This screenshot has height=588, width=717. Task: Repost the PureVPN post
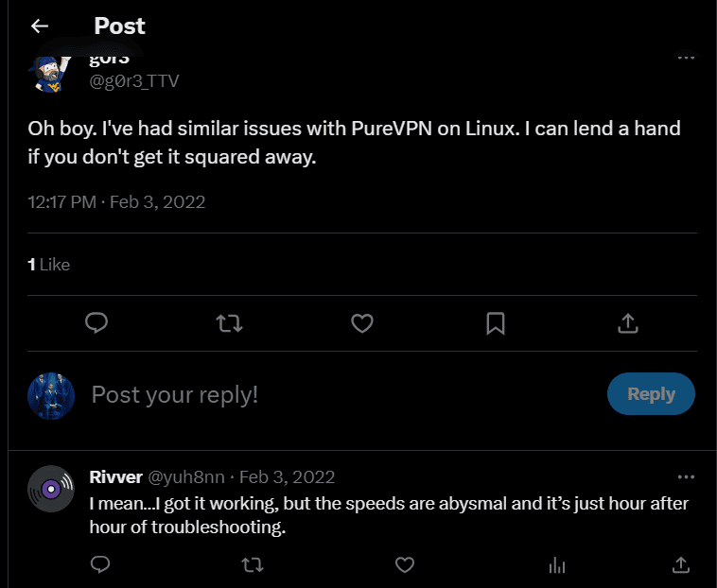230,323
